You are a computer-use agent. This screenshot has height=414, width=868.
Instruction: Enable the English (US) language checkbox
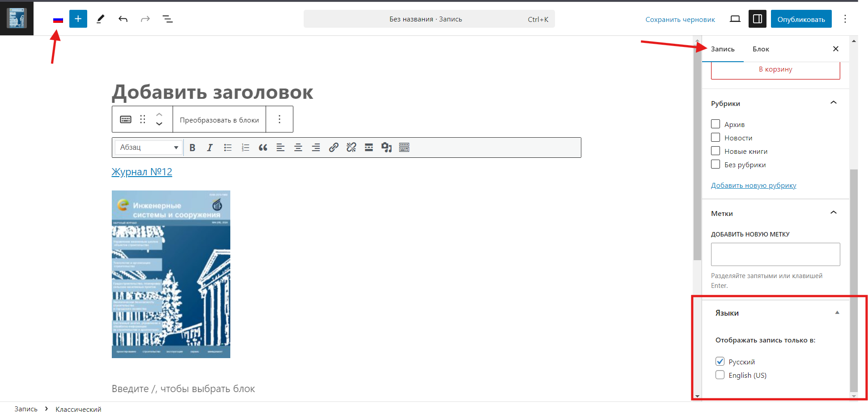pyautogui.click(x=720, y=375)
